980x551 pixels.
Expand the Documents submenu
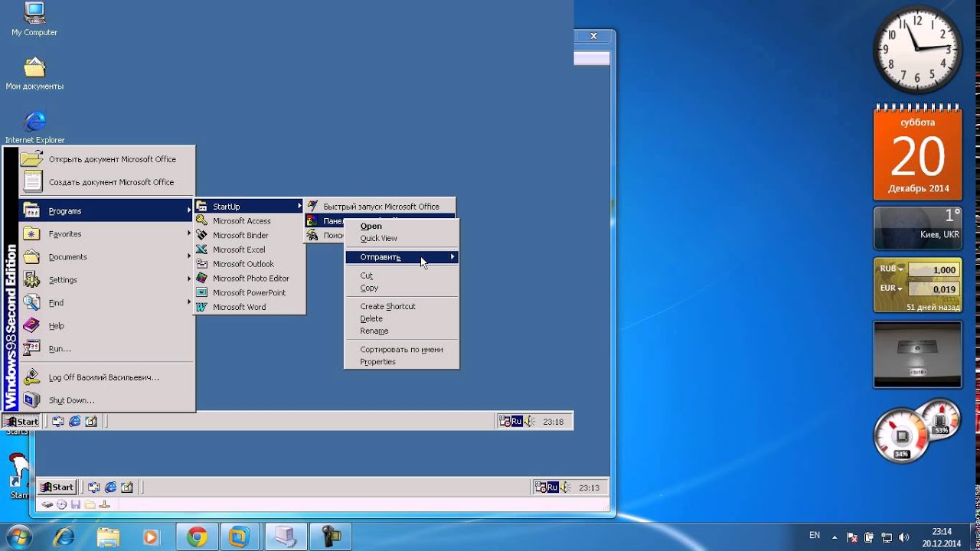pos(106,257)
